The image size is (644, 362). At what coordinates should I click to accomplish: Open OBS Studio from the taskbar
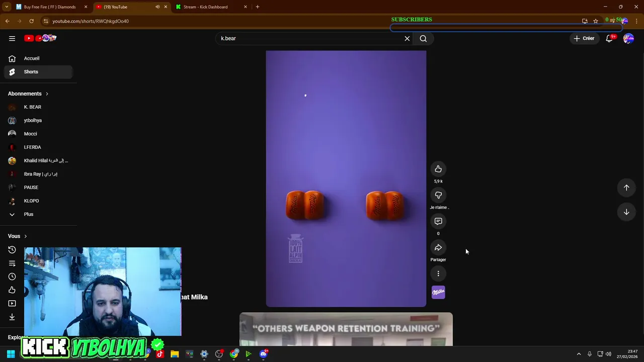[219, 354]
